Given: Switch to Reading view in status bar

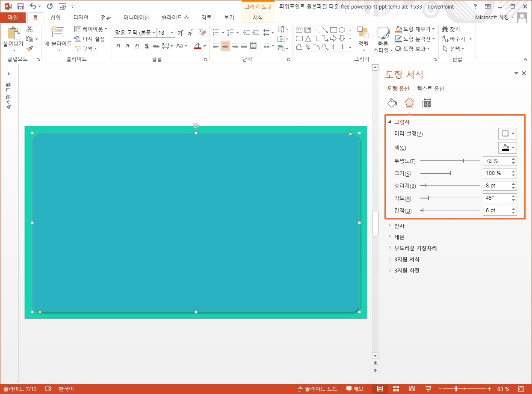Looking at the screenshot, I should pos(412,389).
